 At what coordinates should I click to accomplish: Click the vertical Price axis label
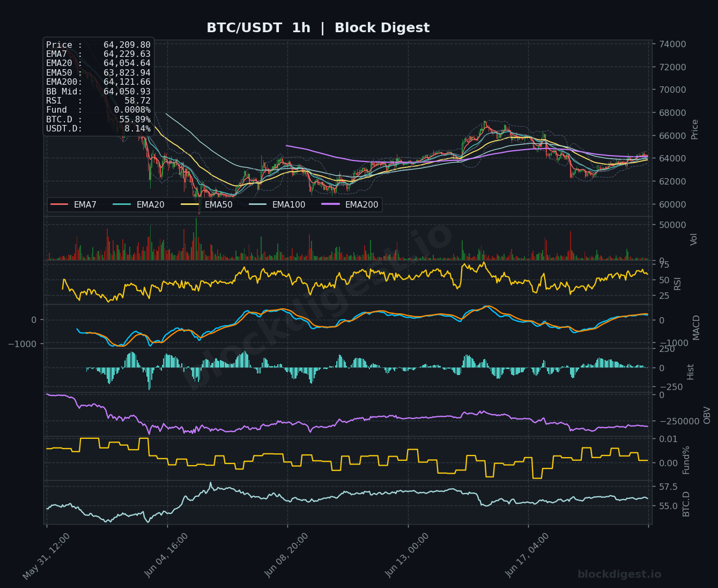point(695,129)
